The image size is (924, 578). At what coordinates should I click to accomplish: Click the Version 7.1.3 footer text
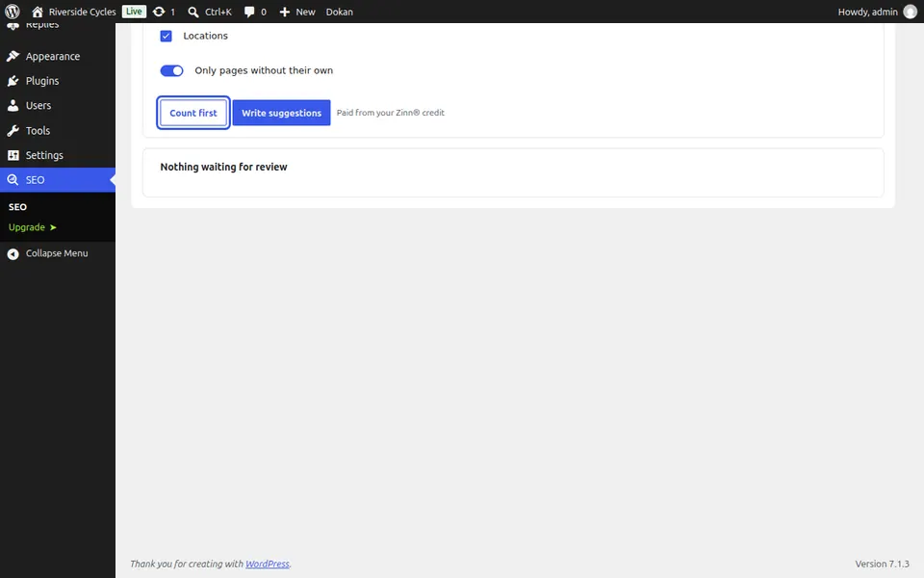coord(883,564)
